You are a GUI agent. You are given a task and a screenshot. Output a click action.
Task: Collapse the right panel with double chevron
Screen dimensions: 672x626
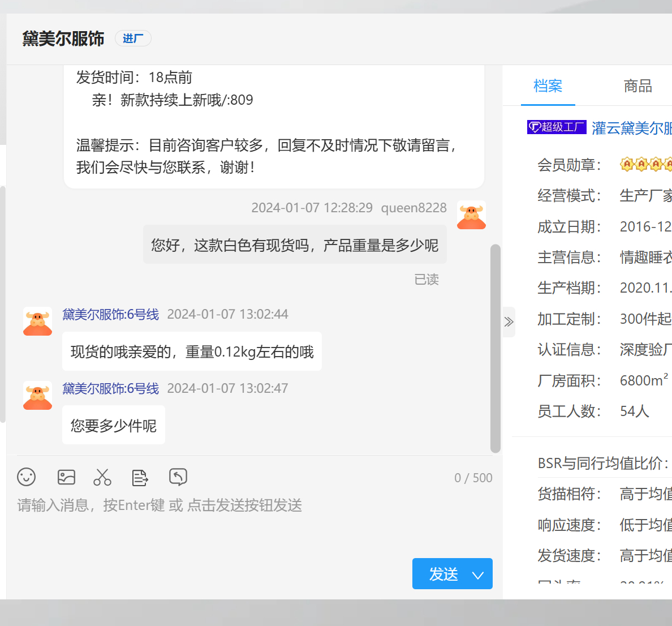pos(509,321)
